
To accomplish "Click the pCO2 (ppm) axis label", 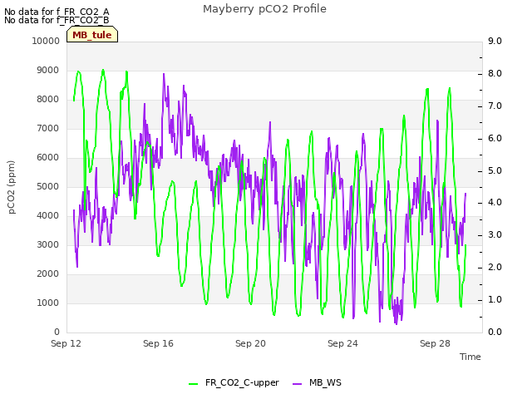I will tap(11, 187).
